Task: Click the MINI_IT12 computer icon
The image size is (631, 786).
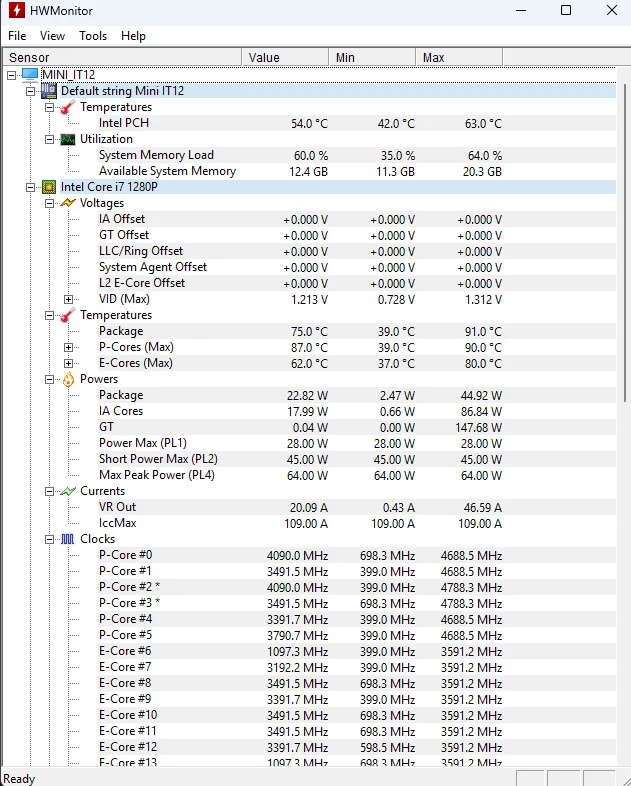Action: tap(29, 75)
